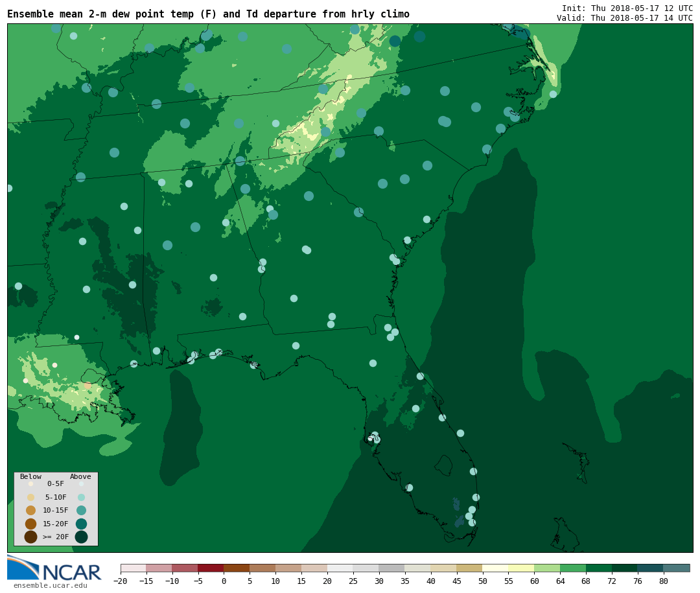
Task: Select the map title about ensemble mean dew point
Action: [208, 14]
